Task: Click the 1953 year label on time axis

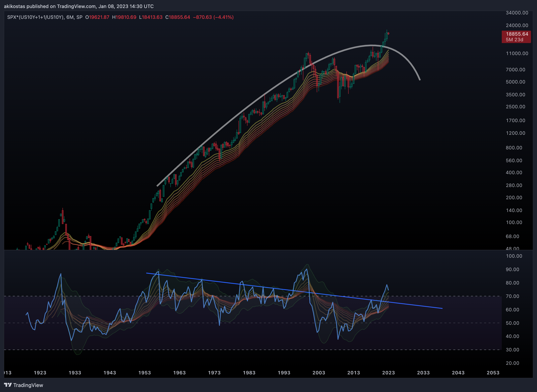Action: click(x=145, y=373)
